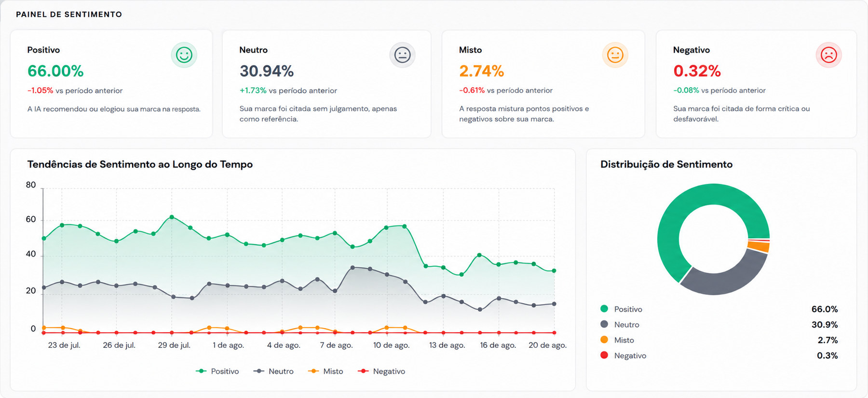Click the 30.94% Neutro percentage value
The width and height of the screenshot is (868, 398).
pyautogui.click(x=267, y=71)
